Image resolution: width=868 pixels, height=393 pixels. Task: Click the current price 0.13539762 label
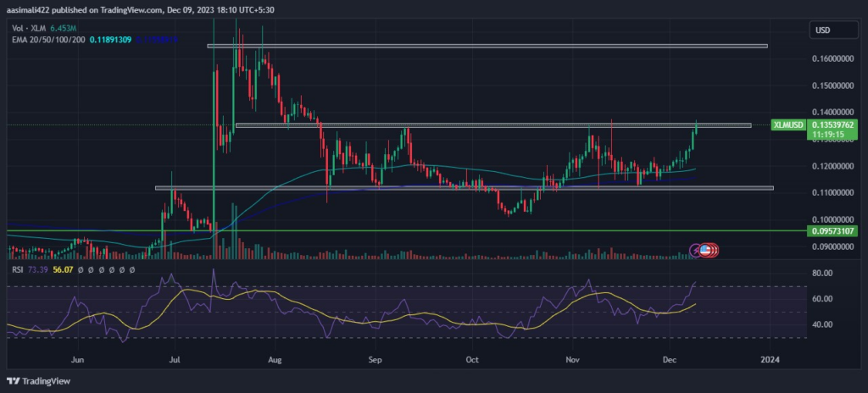click(x=833, y=125)
